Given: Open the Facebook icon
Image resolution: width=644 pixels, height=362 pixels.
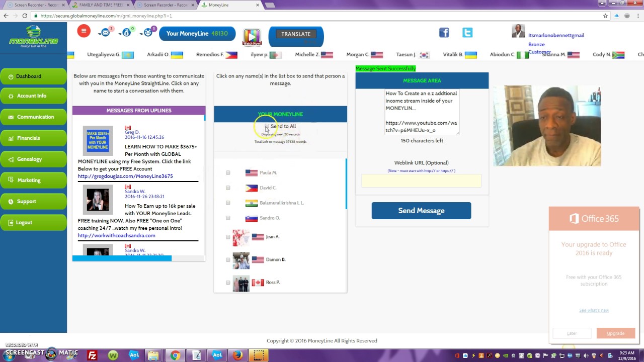Looking at the screenshot, I should click(444, 33).
